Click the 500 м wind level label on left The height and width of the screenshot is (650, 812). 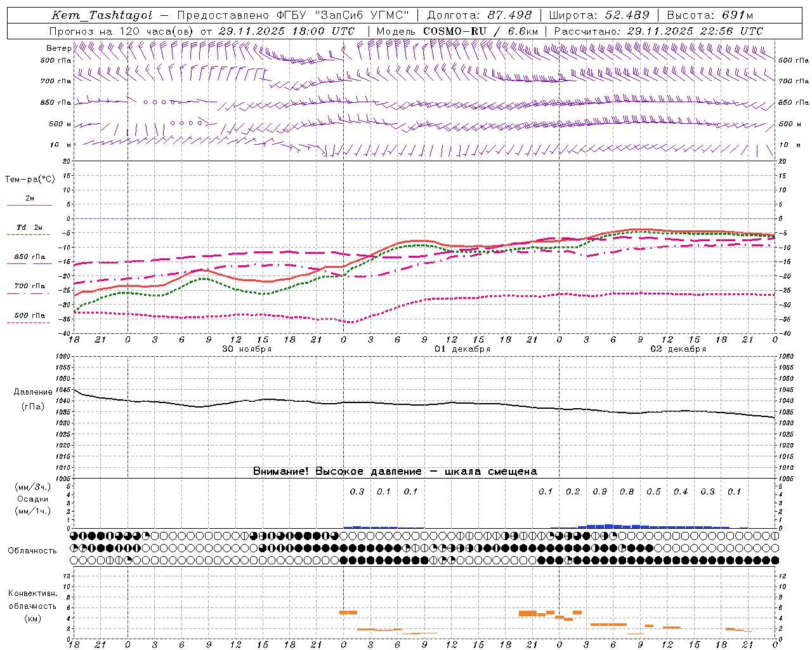click(x=60, y=124)
